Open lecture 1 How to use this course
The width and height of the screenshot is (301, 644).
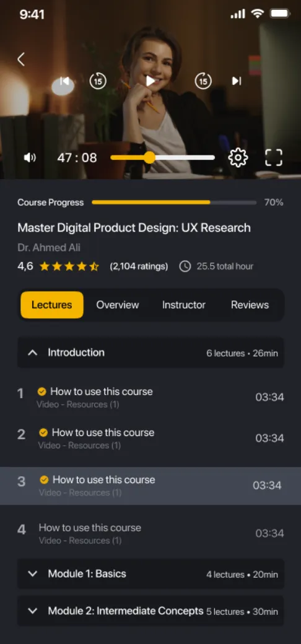150,397
